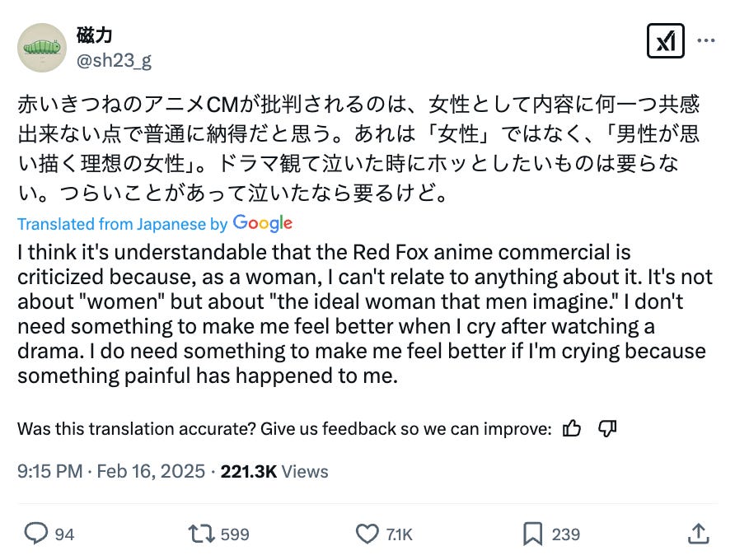Viewport: 735px width, 560px height.
Task: Click the 7.1K likes count
Action: point(400,534)
